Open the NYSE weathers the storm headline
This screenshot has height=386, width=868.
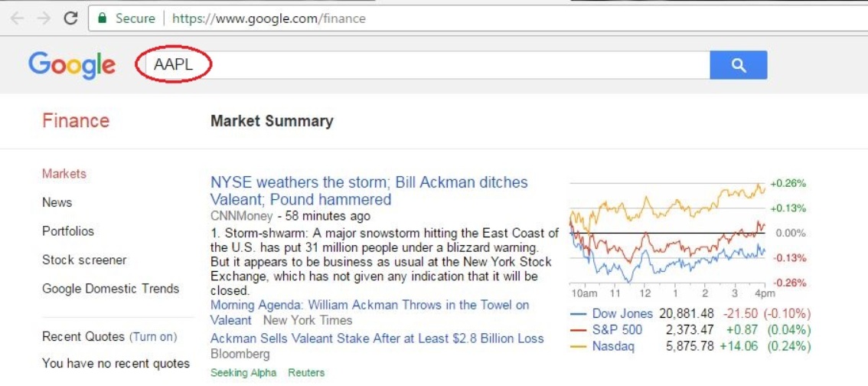(369, 191)
